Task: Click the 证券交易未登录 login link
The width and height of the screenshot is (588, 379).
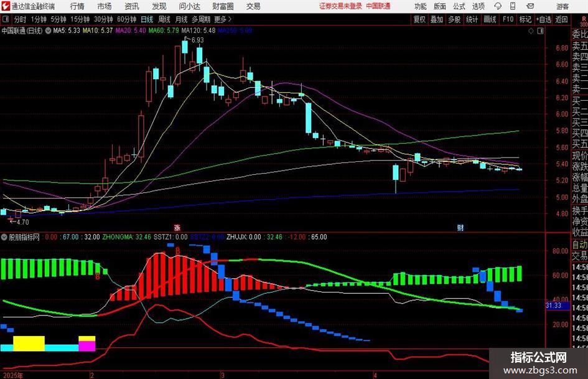Action: coord(341,6)
